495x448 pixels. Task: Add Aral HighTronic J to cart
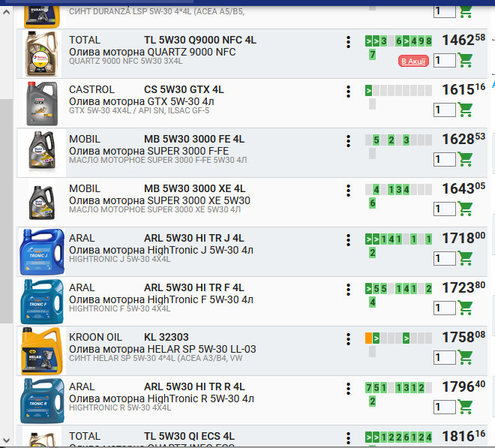pos(465,259)
